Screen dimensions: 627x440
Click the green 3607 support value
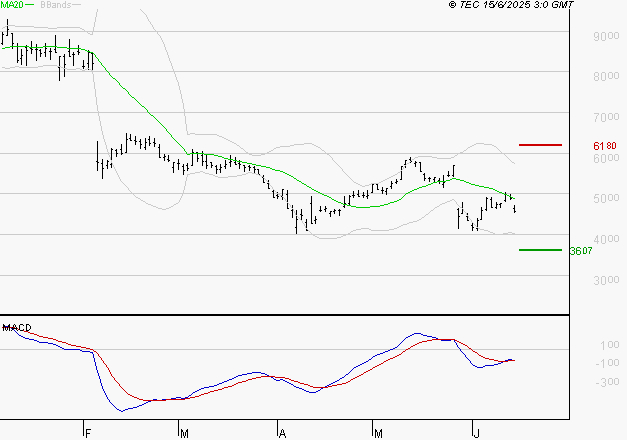pos(581,251)
